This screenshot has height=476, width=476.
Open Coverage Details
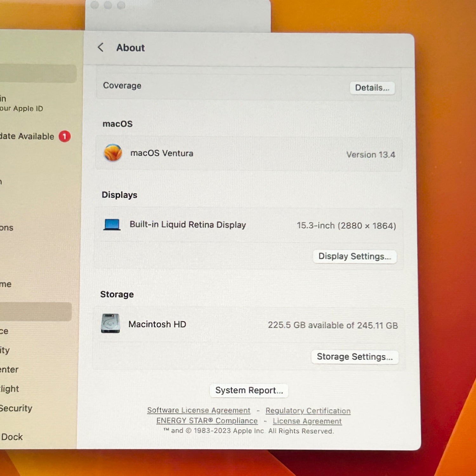coord(372,88)
